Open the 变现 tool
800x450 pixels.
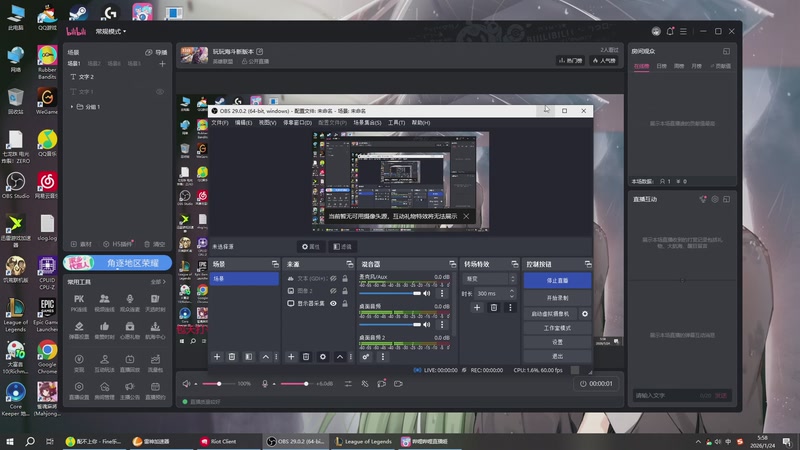coord(79,363)
